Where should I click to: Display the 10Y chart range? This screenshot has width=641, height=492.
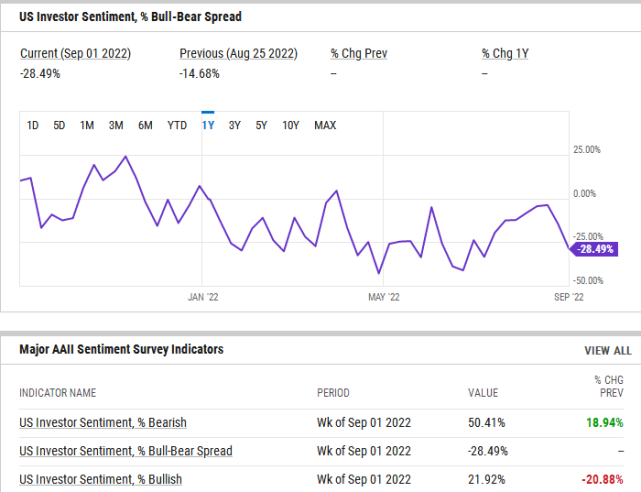[x=290, y=125]
